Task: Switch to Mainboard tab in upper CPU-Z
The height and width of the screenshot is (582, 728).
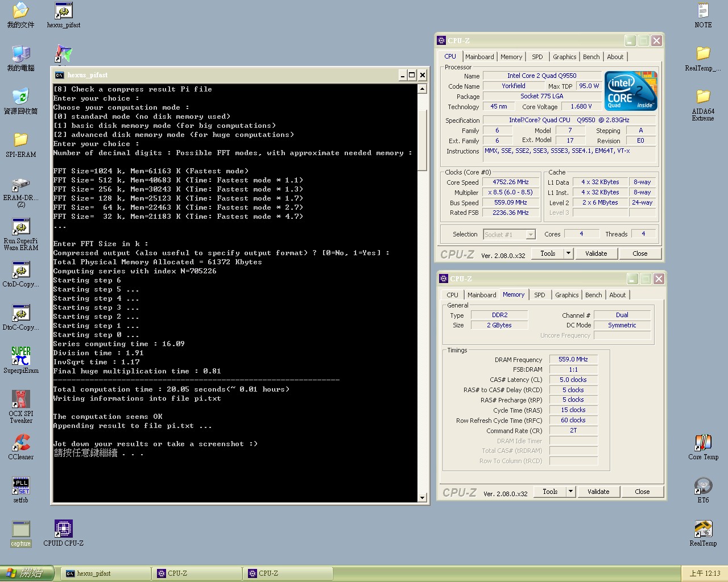Action: 479,57
